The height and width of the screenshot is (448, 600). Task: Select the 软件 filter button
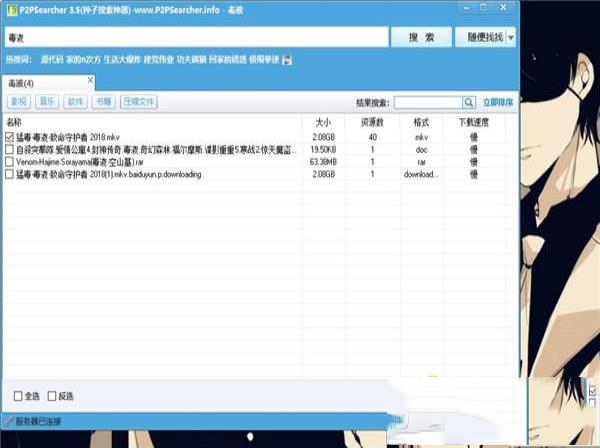click(75, 102)
